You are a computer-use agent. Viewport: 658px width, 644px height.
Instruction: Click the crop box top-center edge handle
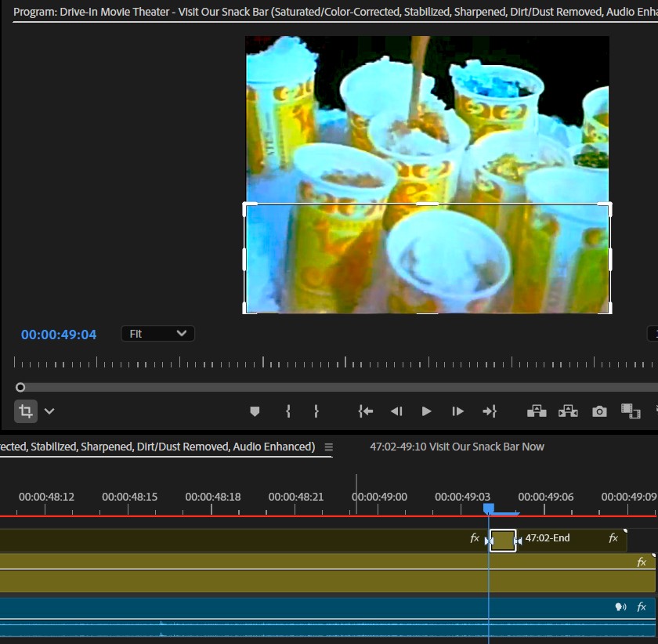point(427,204)
